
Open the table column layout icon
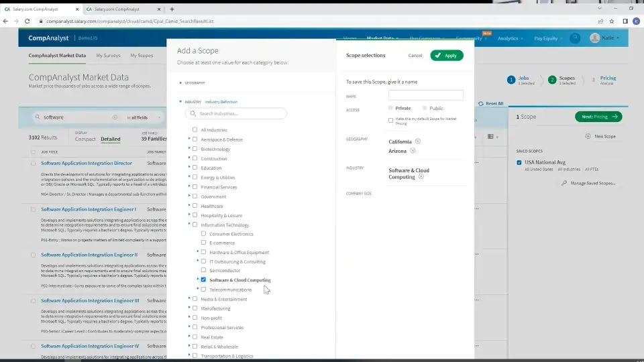tap(490, 136)
